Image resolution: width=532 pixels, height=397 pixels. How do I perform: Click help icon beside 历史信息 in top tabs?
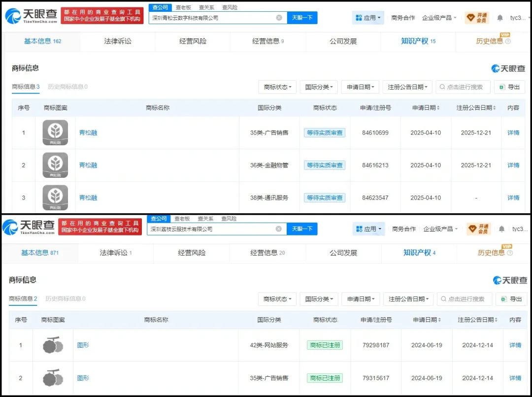pos(508,41)
